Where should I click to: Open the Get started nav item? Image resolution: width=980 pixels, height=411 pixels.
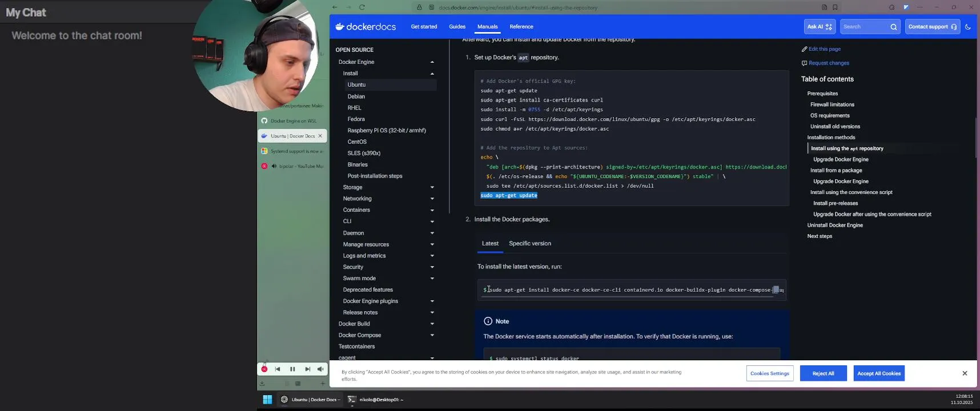pyautogui.click(x=424, y=27)
